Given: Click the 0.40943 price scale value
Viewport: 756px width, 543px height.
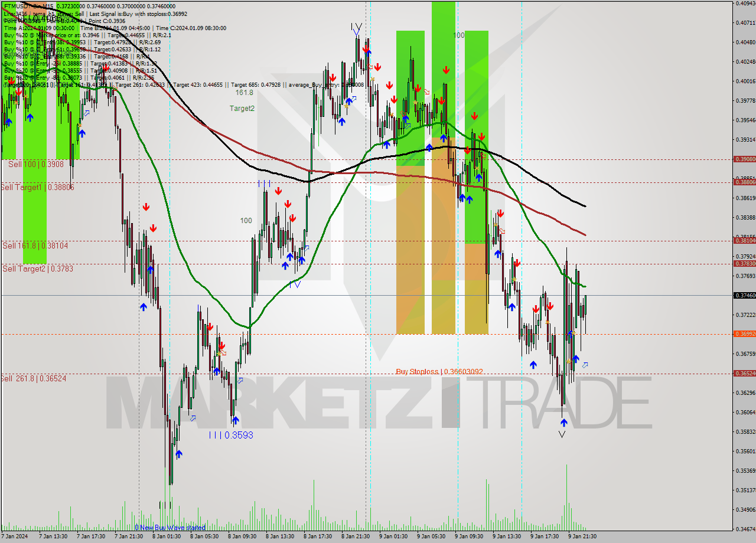Looking at the screenshot, I should pyautogui.click(x=745, y=4).
